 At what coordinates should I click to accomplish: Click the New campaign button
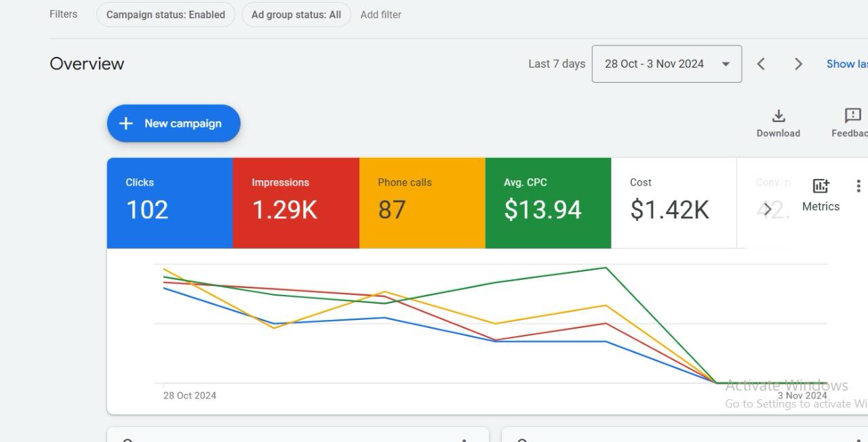[174, 123]
